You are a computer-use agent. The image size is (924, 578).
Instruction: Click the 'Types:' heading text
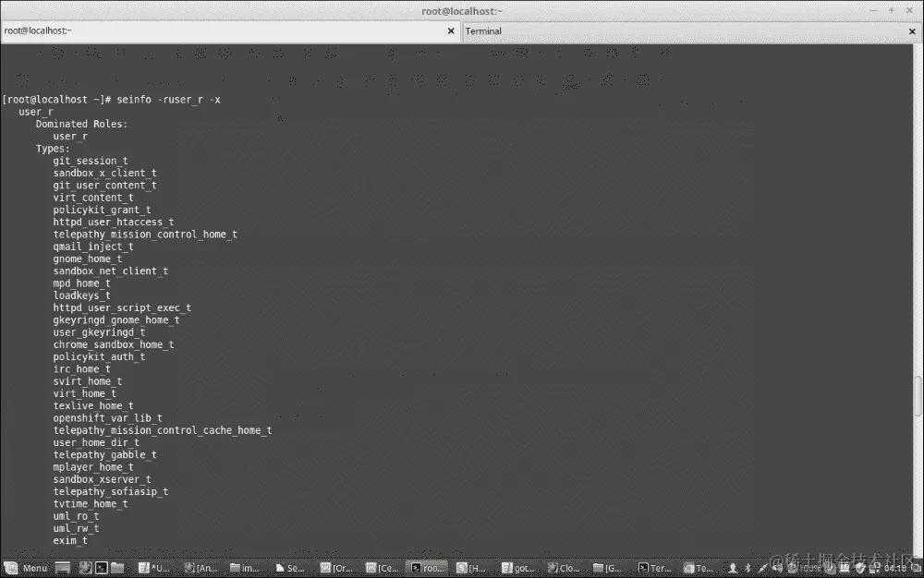tap(53, 149)
